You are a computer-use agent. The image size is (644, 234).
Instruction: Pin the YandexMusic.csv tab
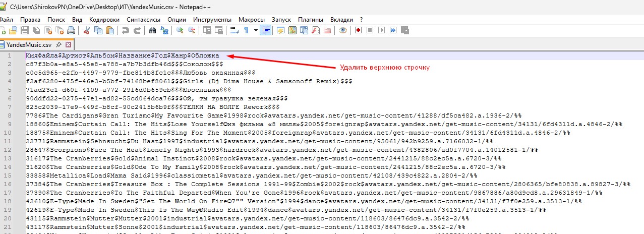[59, 45]
